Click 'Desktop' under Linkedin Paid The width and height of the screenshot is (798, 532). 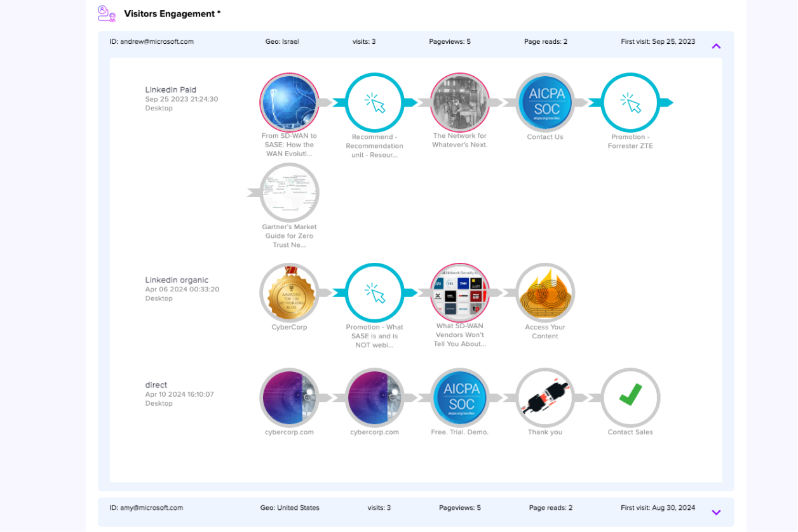click(x=159, y=109)
